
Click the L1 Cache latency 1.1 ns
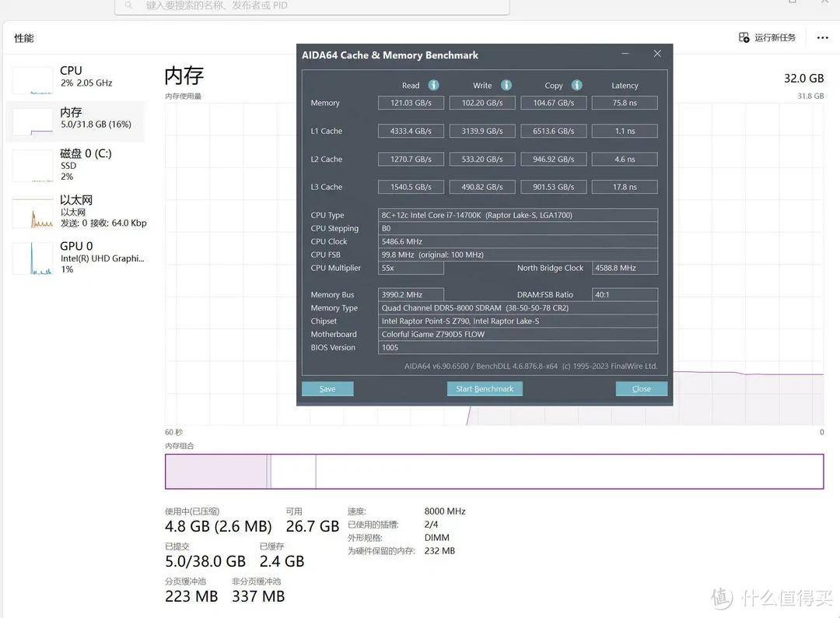[x=625, y=131]
